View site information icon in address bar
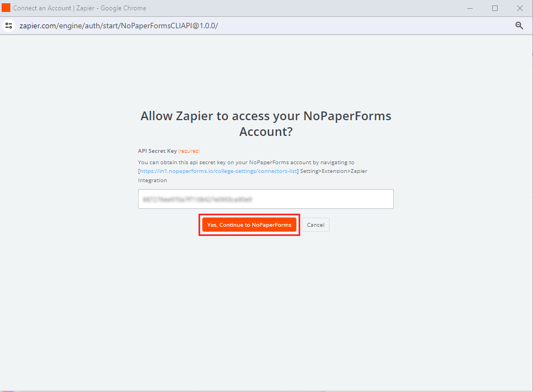The width and height of the screenshot is (533, 392). pos(9,26)
